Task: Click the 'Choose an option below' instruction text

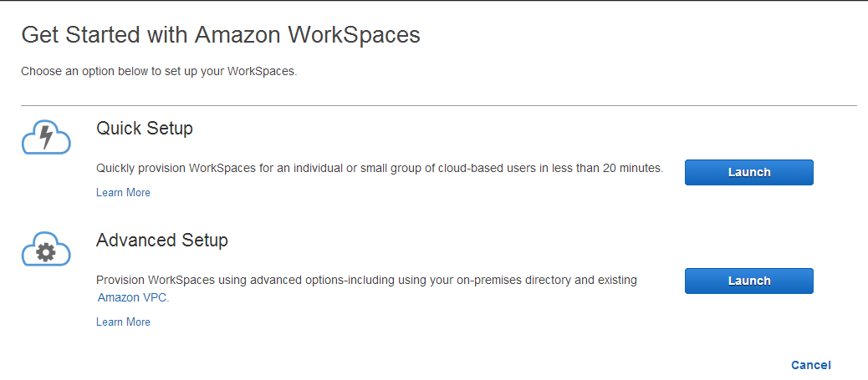Action: point(159,72)
